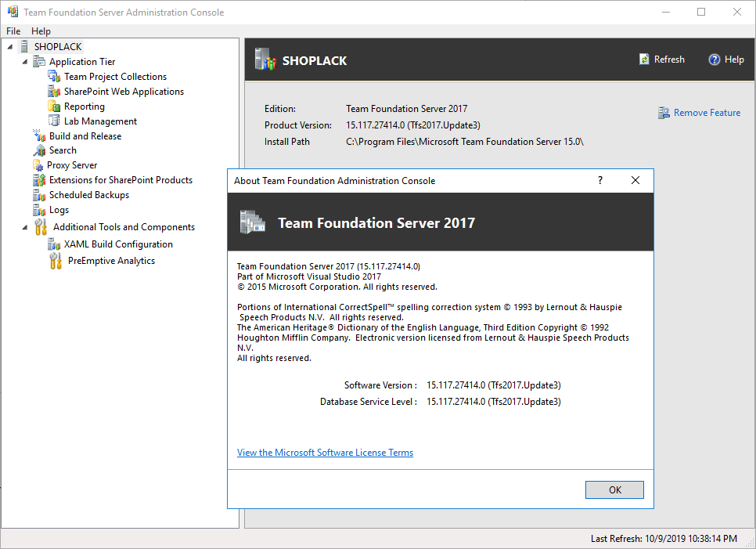Click the Team Project Collections icon
This screenshot has height=549, width=756.
tap(54, 76)
